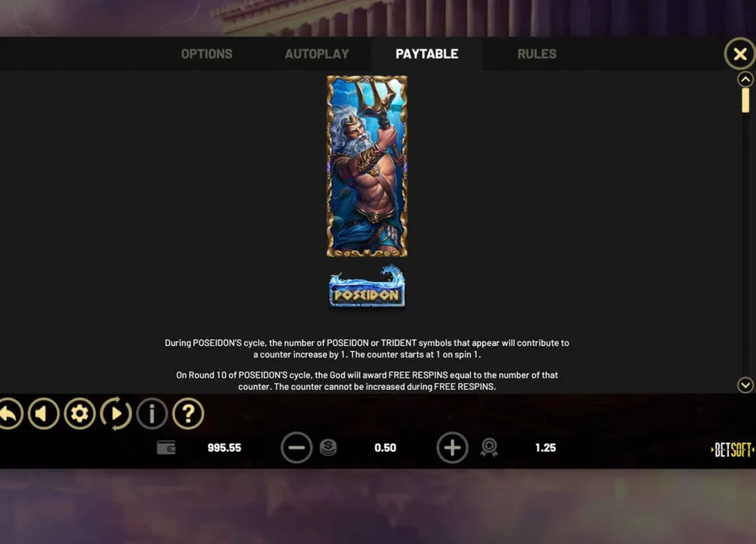Image resolution: width=756 pixels, height=544 pixels.
Task: Switch to the OPTIONS tab
Action: [207, 54]
